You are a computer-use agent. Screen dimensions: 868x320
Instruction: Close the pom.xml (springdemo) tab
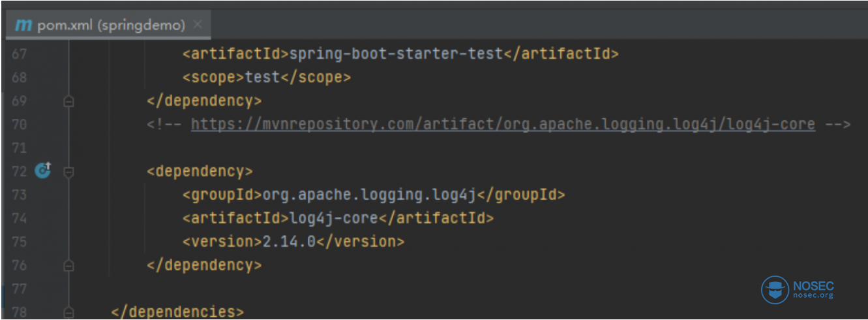pos(198,25)
